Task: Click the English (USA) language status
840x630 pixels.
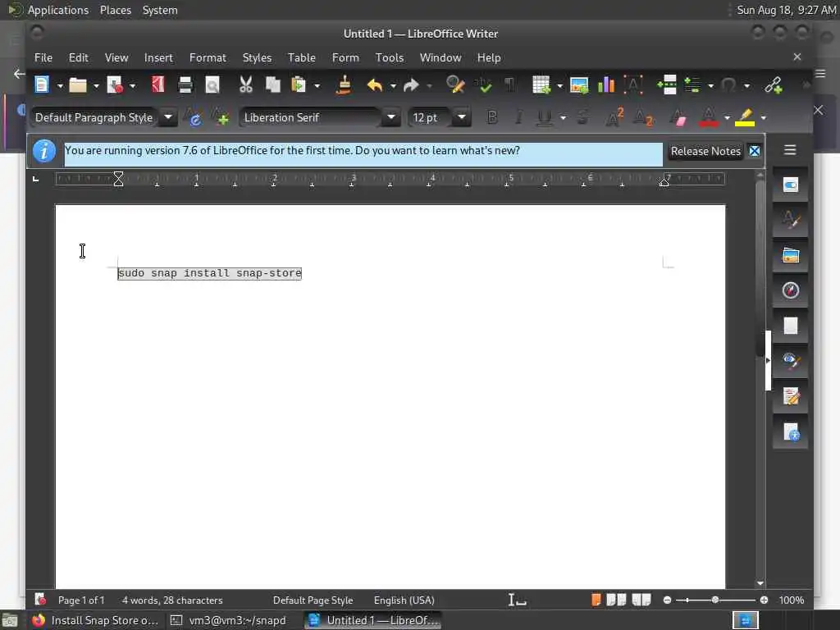Action: 404,600
